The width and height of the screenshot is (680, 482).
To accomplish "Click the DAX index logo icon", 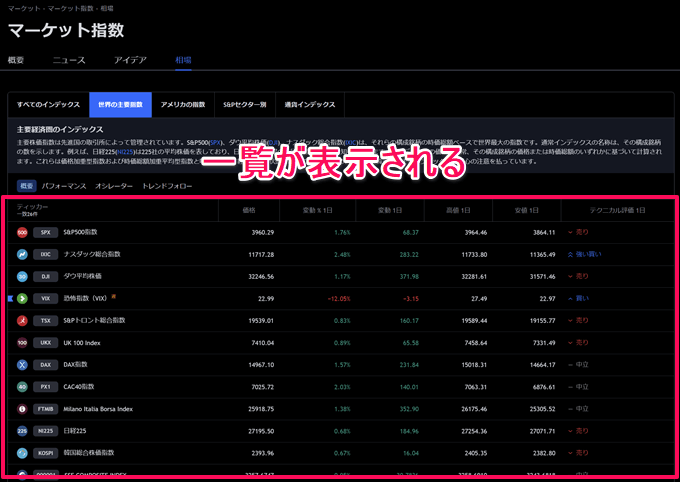I will tap(22, 365).
